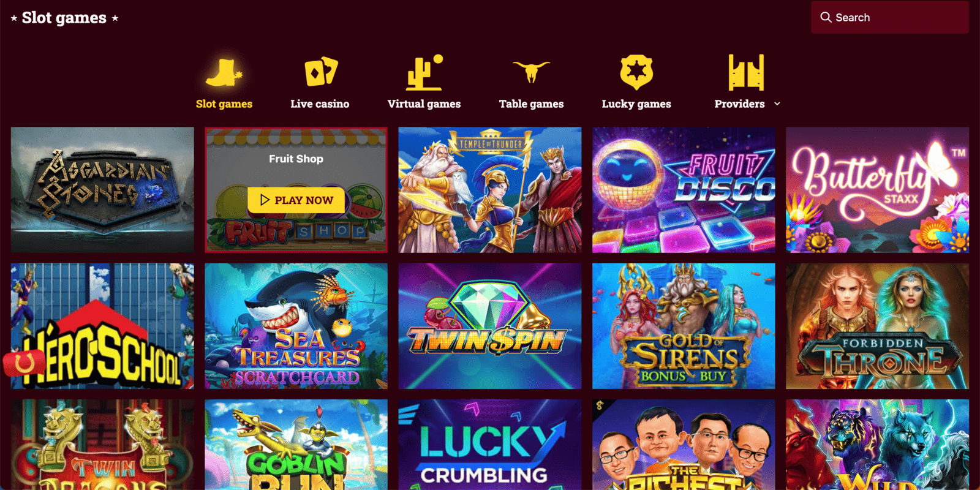The image size is (980, 490).
Task: Focus the Search input field
Action: (x=890, y=17)
